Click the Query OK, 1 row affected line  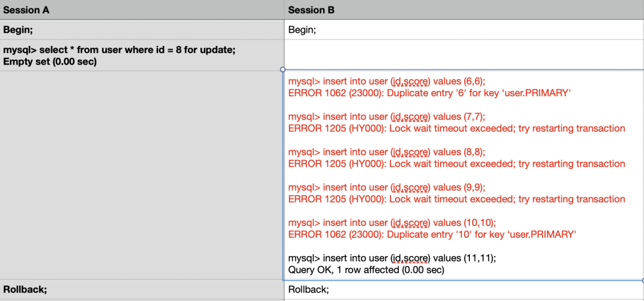(x=366, y=269)
